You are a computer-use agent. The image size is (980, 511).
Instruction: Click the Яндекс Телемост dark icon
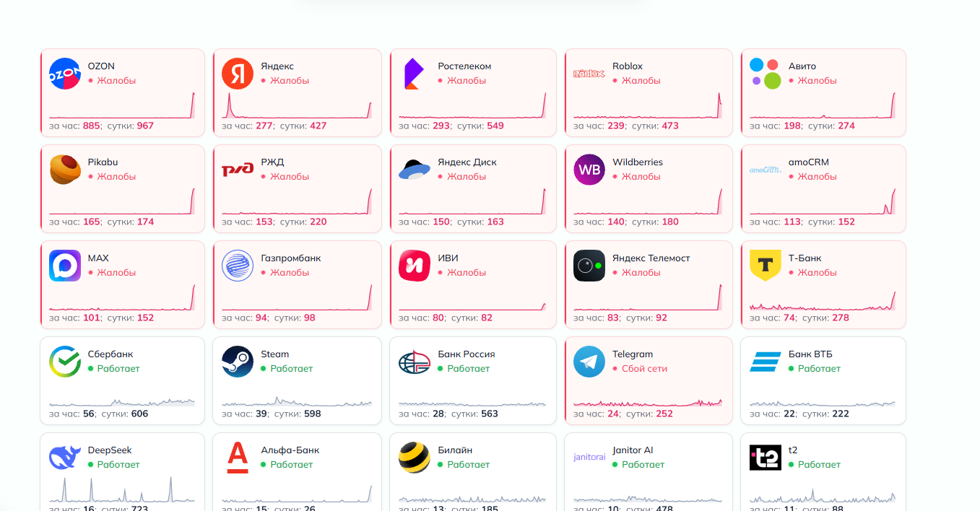[x=589, y=266]
